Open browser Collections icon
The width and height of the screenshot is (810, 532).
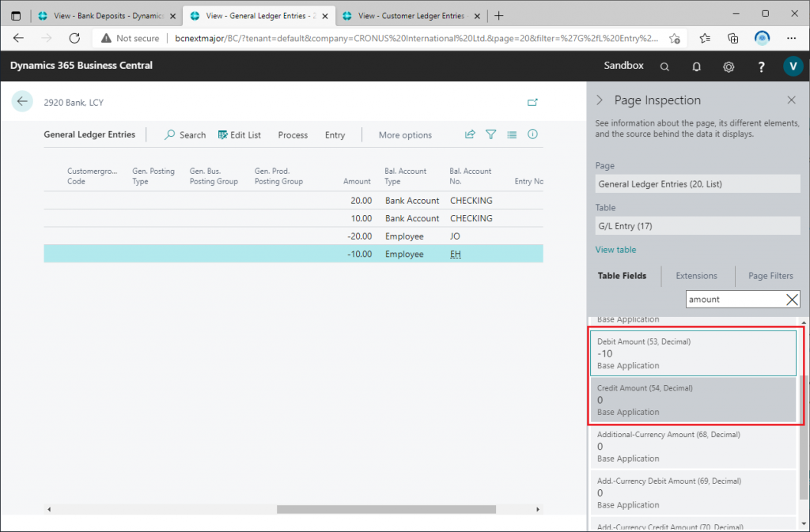[x=732, y=38]
